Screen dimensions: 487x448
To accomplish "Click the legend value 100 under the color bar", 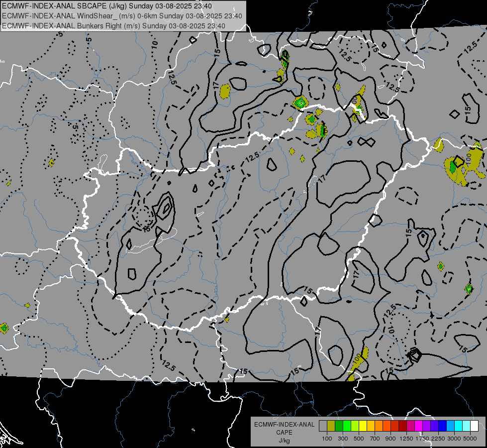I will 327,439.
